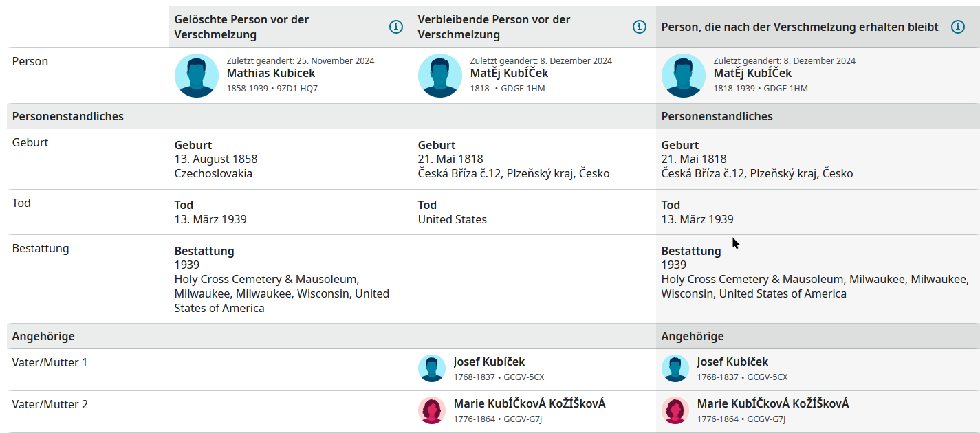This screenshot has height=433, width=980.
Task: Click Marie KubÍČkovÁ avatar in result column
Action: pos(675,410)
